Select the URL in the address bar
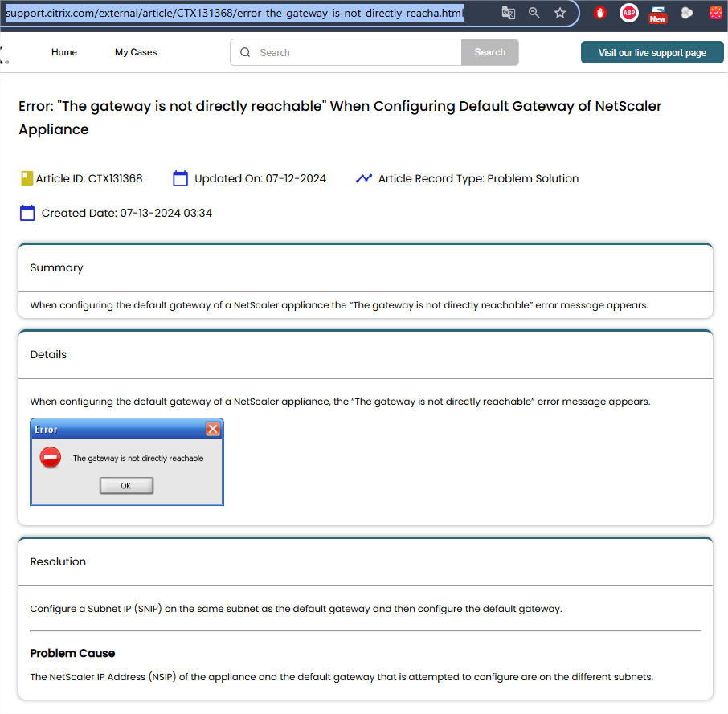 [235, 13]
